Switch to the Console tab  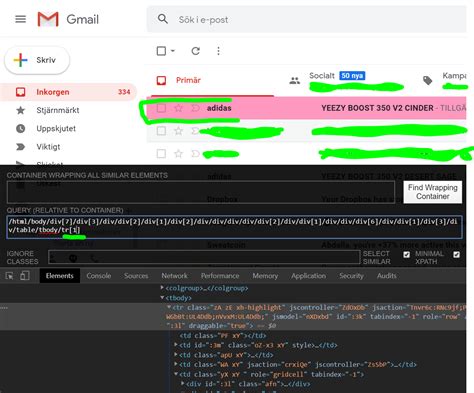click(x=99, y=276)
